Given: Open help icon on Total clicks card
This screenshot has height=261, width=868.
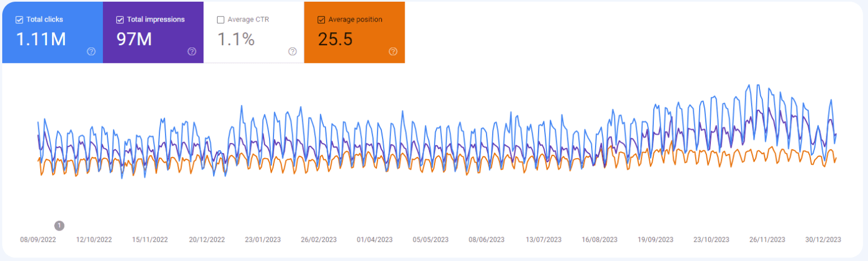Looking at the screenshot, I should pyautogui.click(x=91, y=51).
